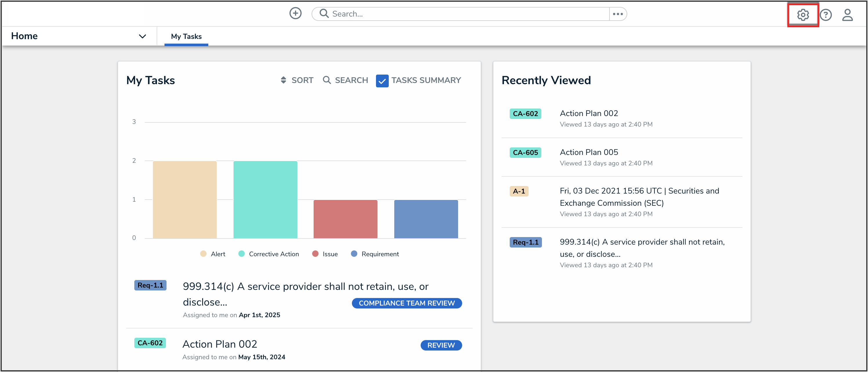Click the REVIEW button for Action Plan 002
The height and width of the screenshot is (372, 868).
coord(441,345)
